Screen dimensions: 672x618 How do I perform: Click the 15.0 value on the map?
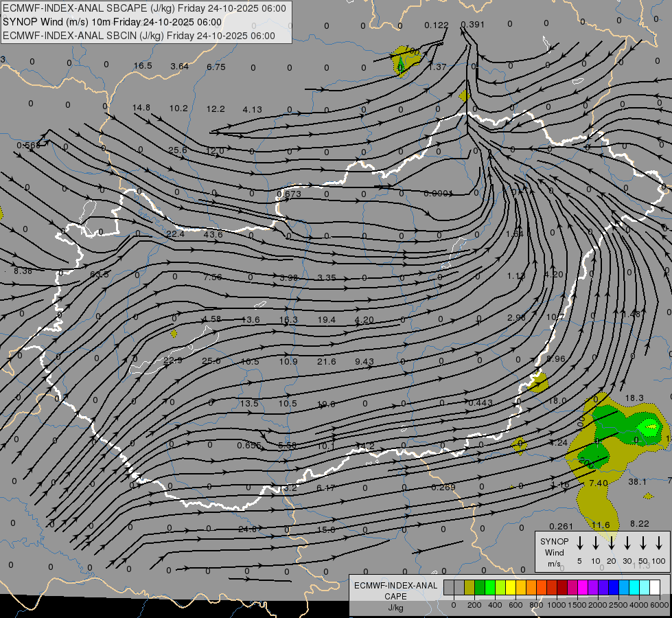(326, 529)
